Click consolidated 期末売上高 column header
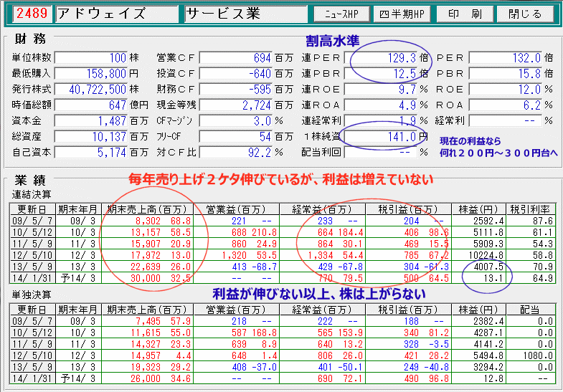The image size is (563, 392). point(148,209)
